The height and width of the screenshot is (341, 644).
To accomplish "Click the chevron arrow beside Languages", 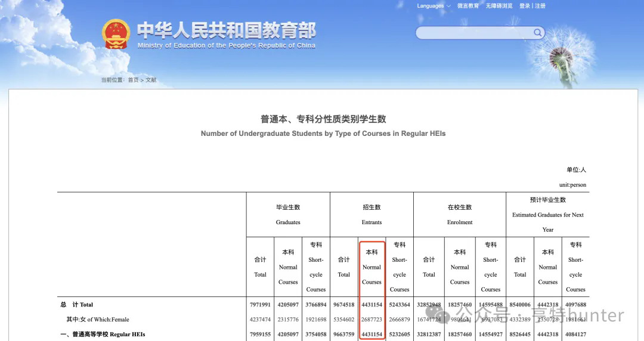I will [x=448, y=6].
